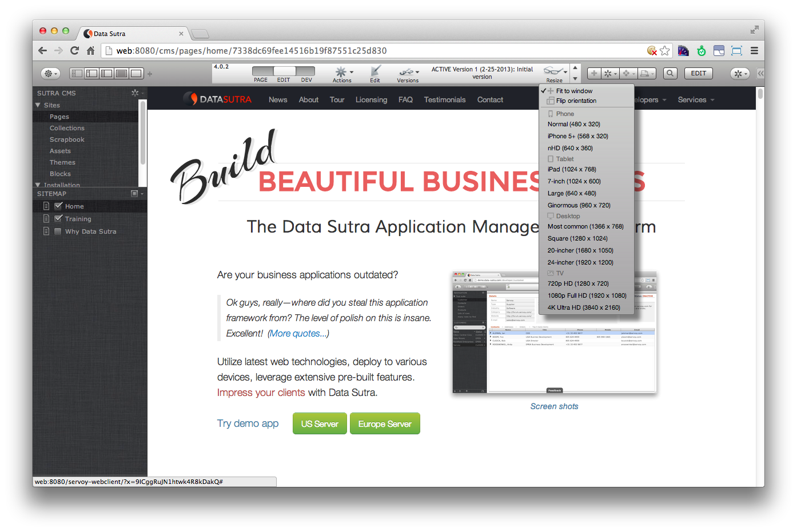
Task: Switch mode slider to DEV
Action: (306, 80)
